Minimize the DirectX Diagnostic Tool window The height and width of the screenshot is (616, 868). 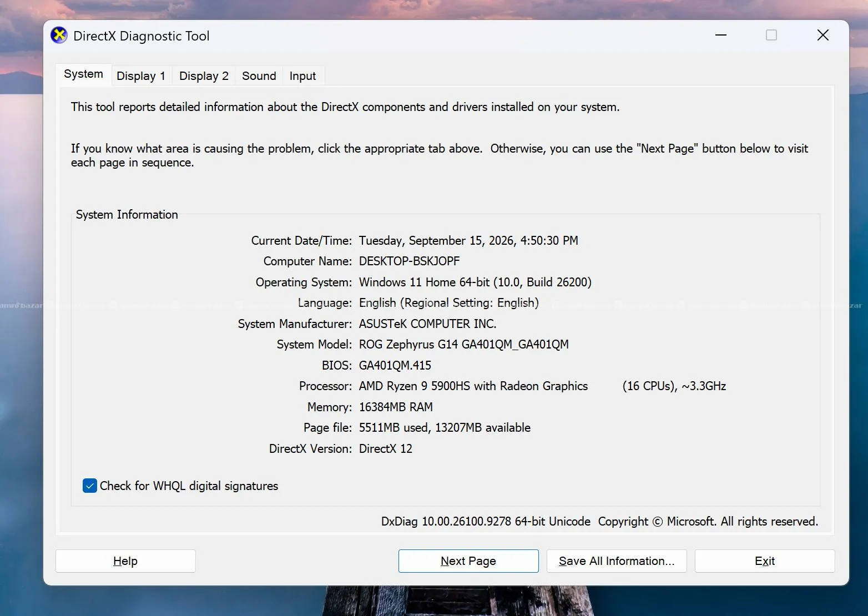pyautogui.click(x=721, y=36)
